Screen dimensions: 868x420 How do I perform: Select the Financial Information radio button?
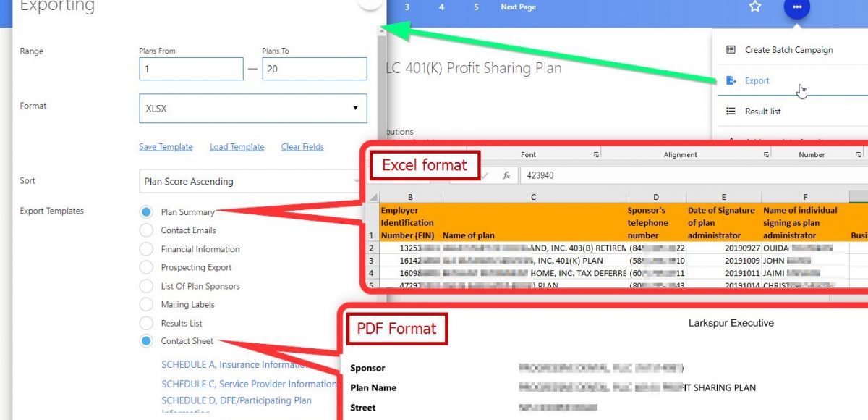click(147, 249)
